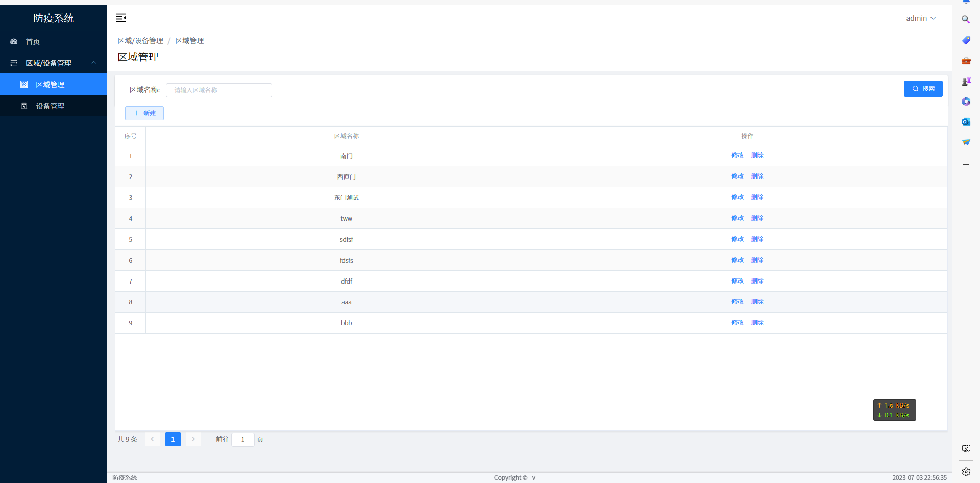The width and height of the screenshot is (980, 483).
Task: Click the 新建 button
Action: click(144, 113)
